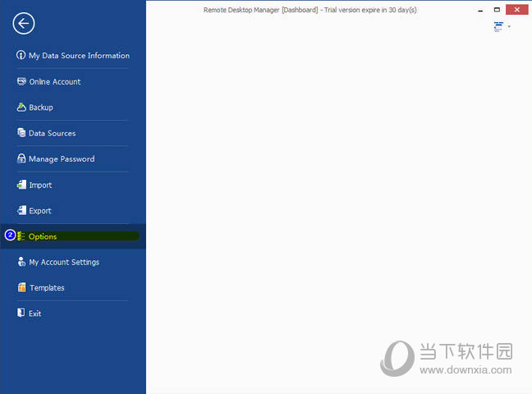
Task: Click the Export icon
Action: click(21, 210)
